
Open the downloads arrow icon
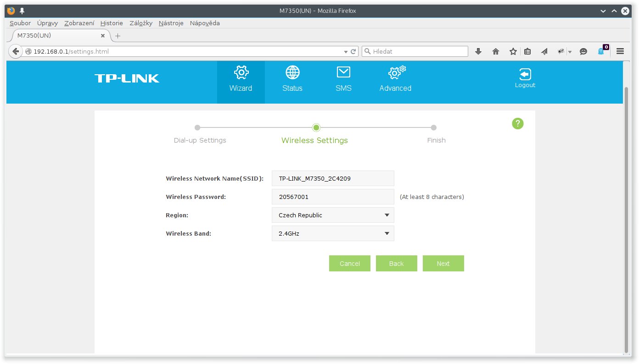[478, 51]
